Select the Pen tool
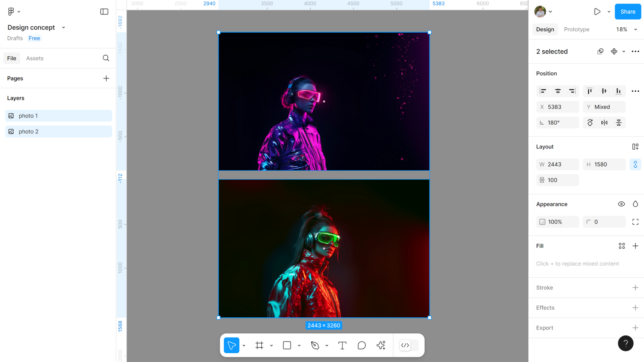The height and width of the screenshot is (362, 644). (x=315, y=346)
